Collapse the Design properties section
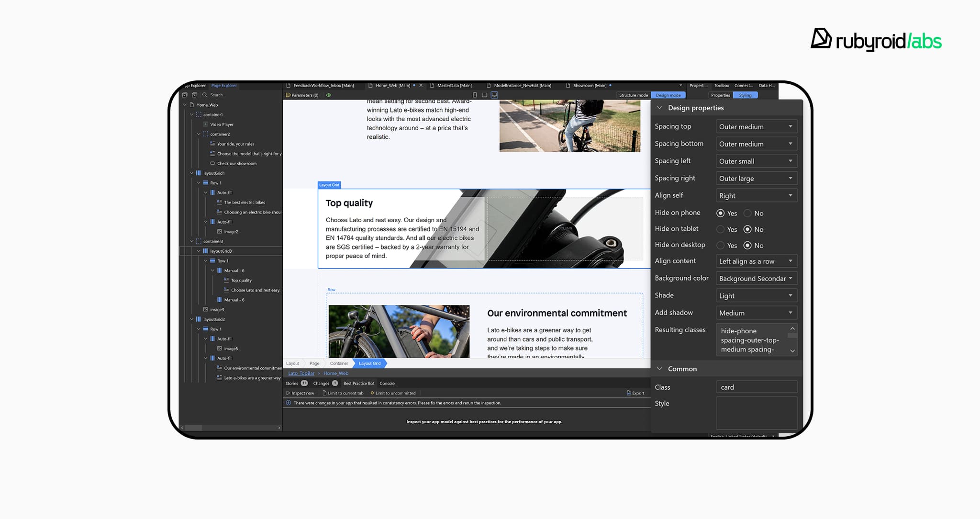 [x=659, y=108]
